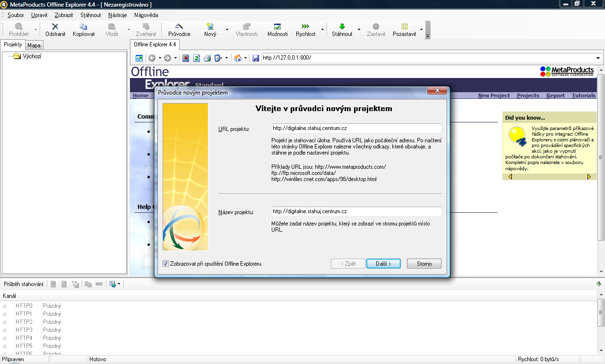The image size is (605, 364).
Task: Open the Tutorials link
Action: click(x=584, y=95)
